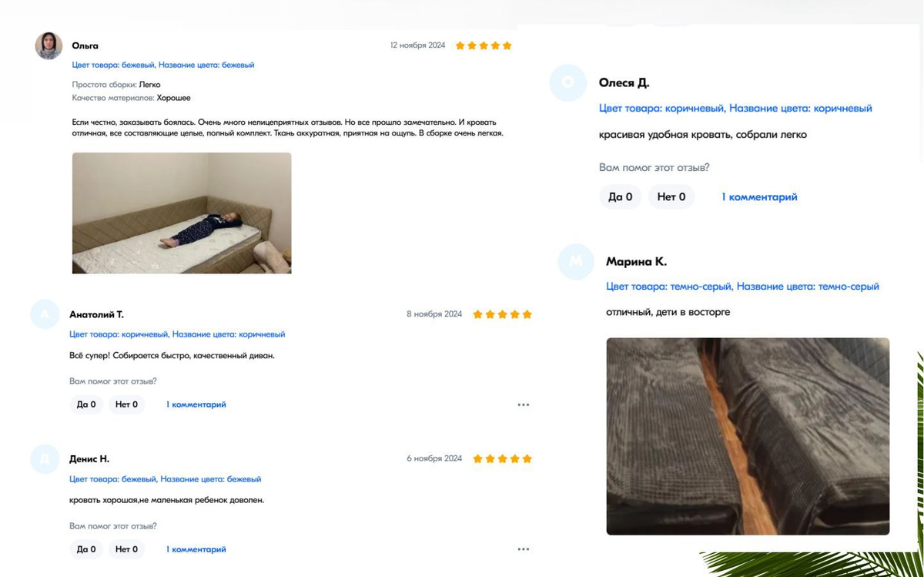Screen dimensions: 924x577
Task: Open Ольга's profile avatar photo
Action: [49, 45]
